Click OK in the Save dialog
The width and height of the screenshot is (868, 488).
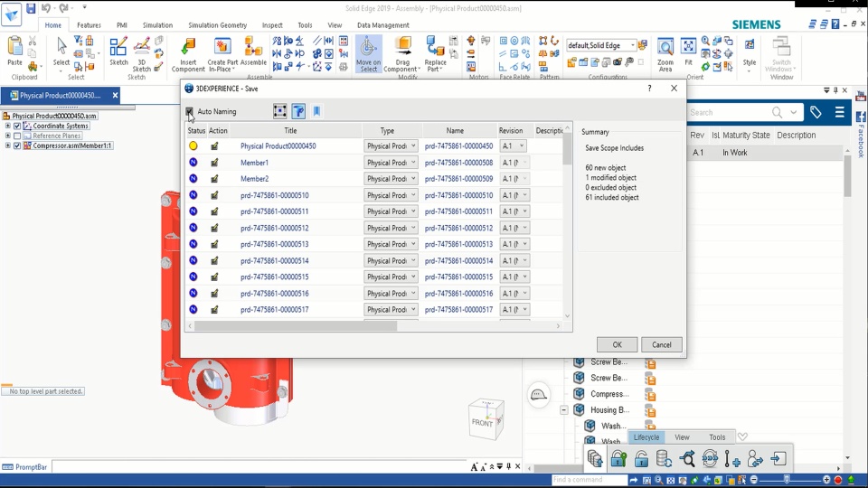tap(618, 344)
